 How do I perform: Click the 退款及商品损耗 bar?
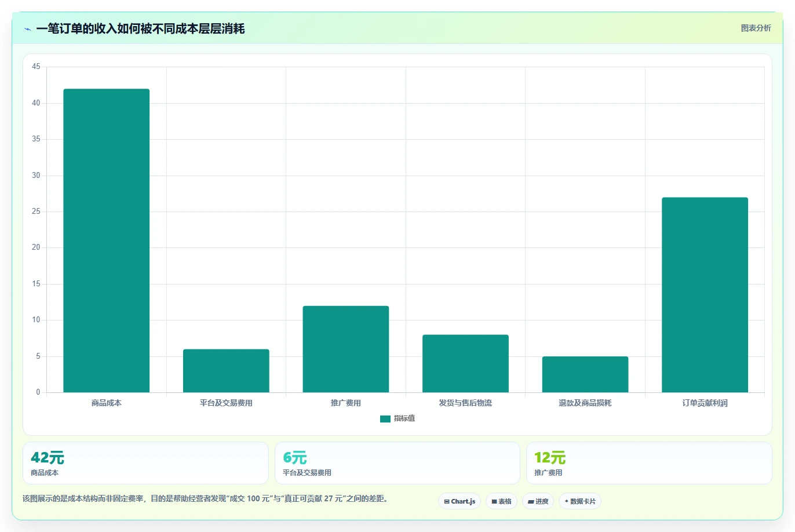coord(585,374)
